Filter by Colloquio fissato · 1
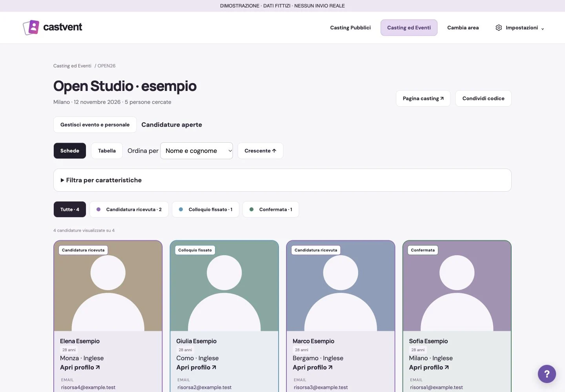The width and height of the screenshot is (565, 392). coord(206,209)
